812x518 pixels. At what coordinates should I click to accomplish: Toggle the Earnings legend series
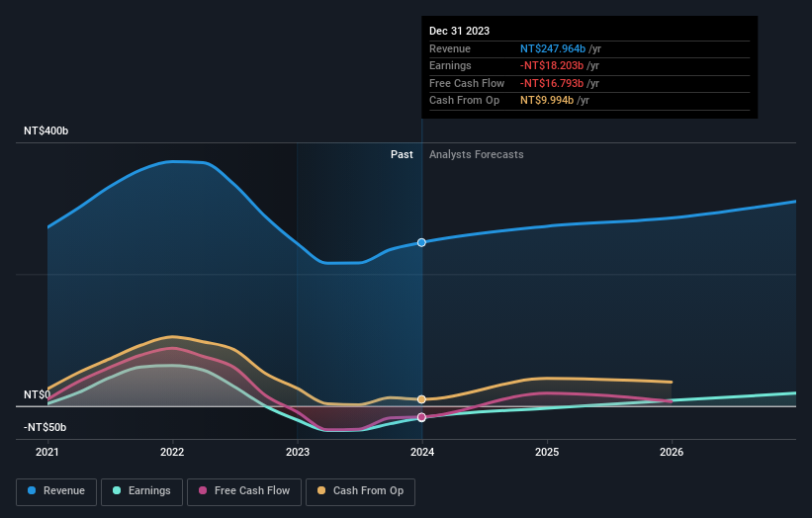[141, 491]
